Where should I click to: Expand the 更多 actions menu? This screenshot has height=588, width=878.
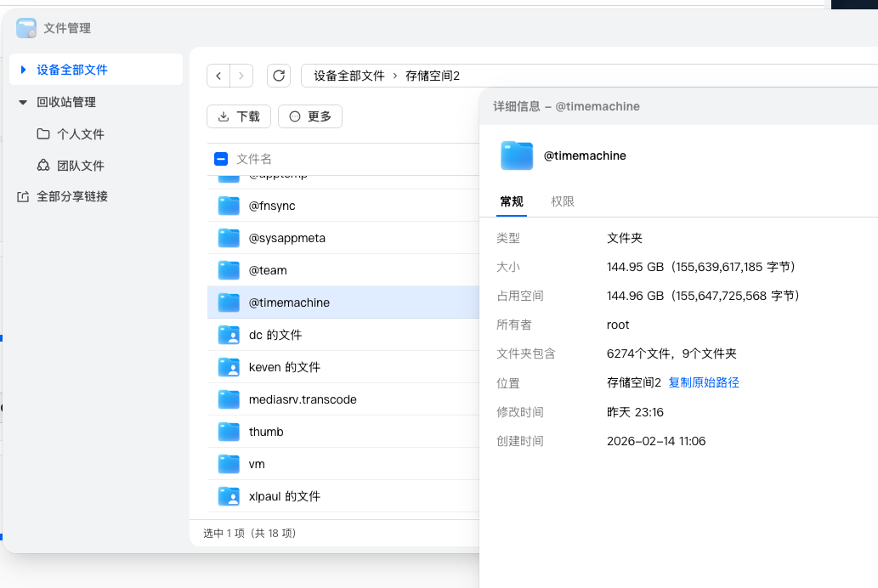pyautogui.click(x=310, y=116)
